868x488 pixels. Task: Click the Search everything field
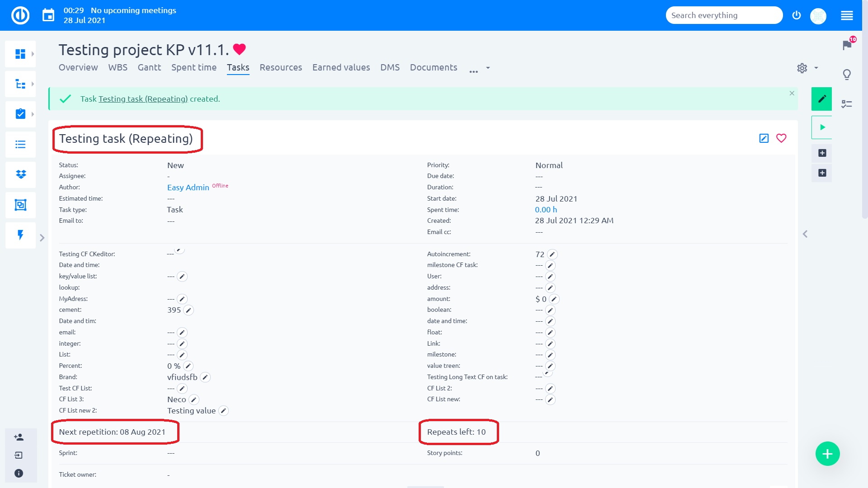click(723, 15)
